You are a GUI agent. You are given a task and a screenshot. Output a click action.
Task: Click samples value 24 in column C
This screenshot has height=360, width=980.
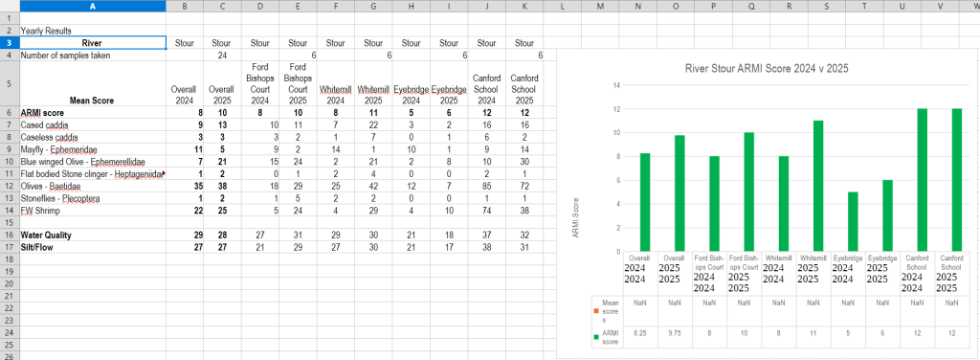(x=222, y=56)
